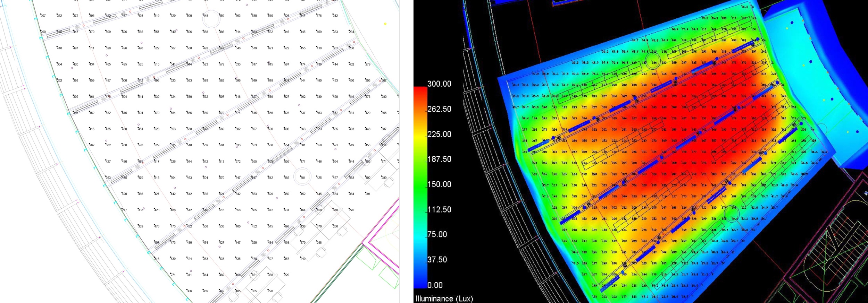Click the 300.00 legend label
The height and width of the screenshot is (303, 868).
(x=439, y=84)
